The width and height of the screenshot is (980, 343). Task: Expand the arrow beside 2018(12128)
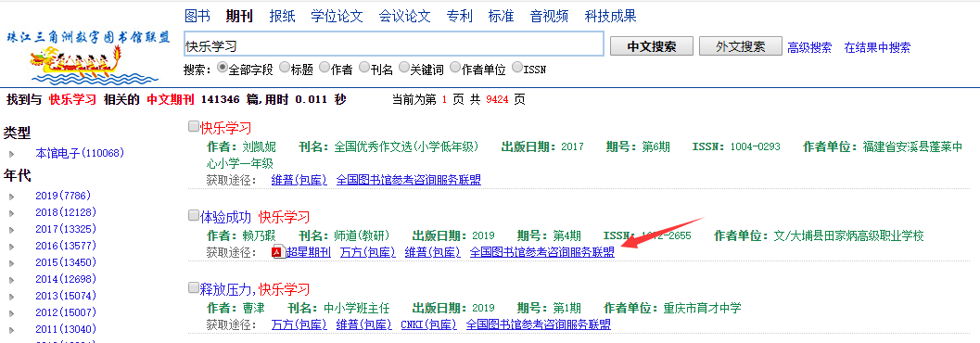click(11, 213)
